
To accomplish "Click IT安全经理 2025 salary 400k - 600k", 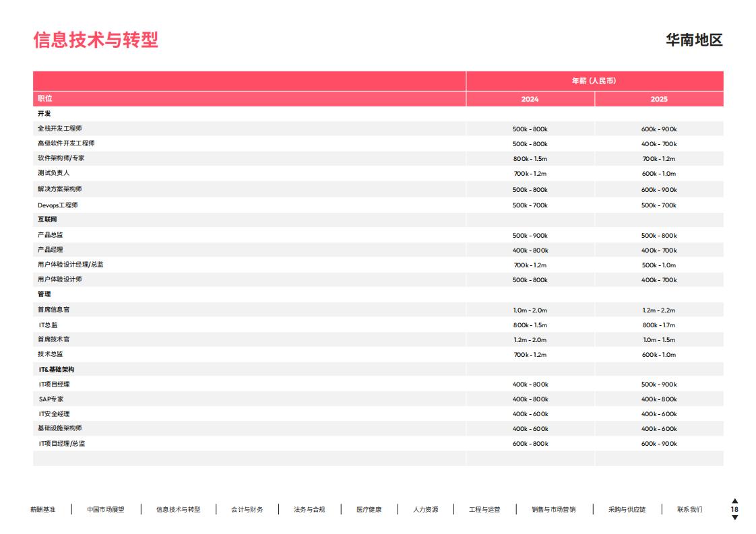I will pos(659,415).
